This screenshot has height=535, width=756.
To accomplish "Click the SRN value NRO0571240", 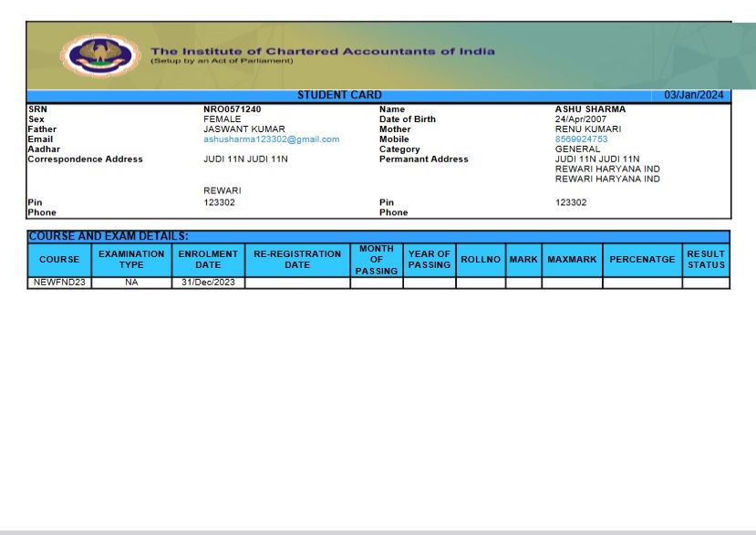I will [232, 109].
